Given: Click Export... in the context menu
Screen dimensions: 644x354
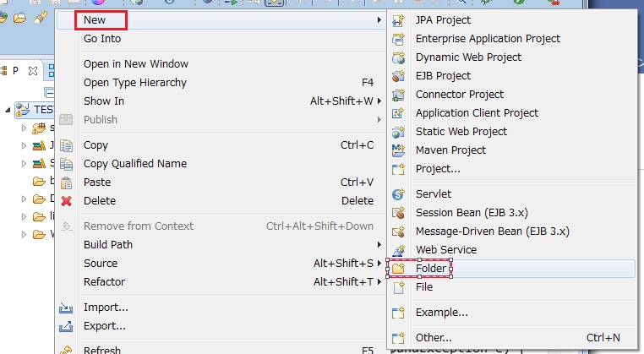Looking at the screenshot, I should coord(105,326).
